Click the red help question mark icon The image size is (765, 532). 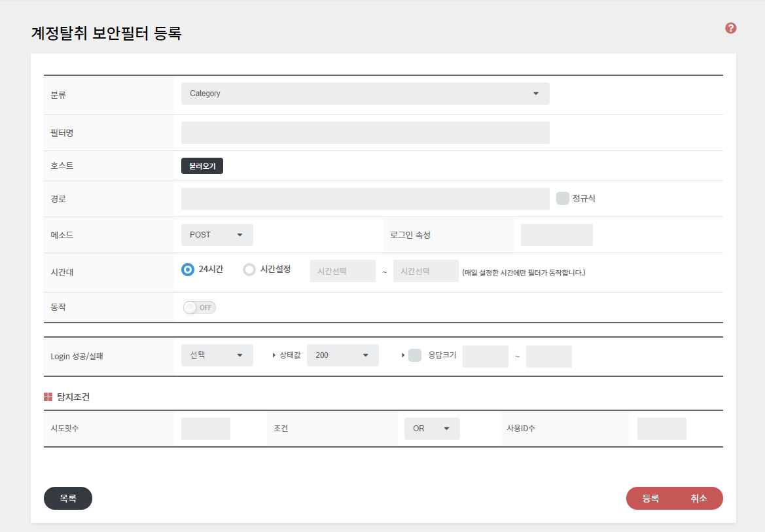tap(731, 28)
